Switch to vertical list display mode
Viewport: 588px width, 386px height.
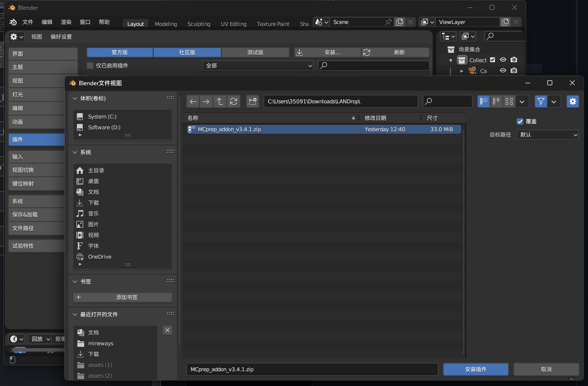click(x=484, y=101)
